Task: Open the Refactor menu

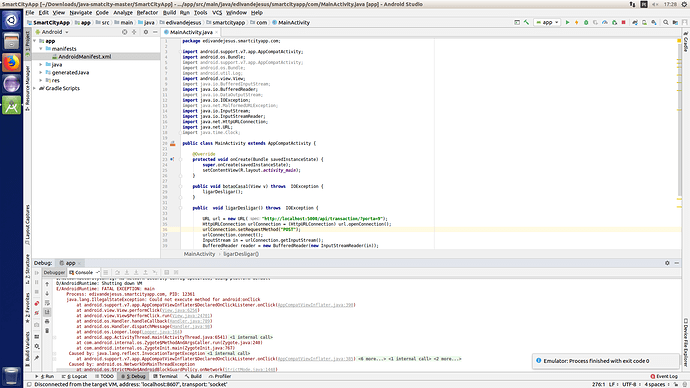Action: pos(147,13)
